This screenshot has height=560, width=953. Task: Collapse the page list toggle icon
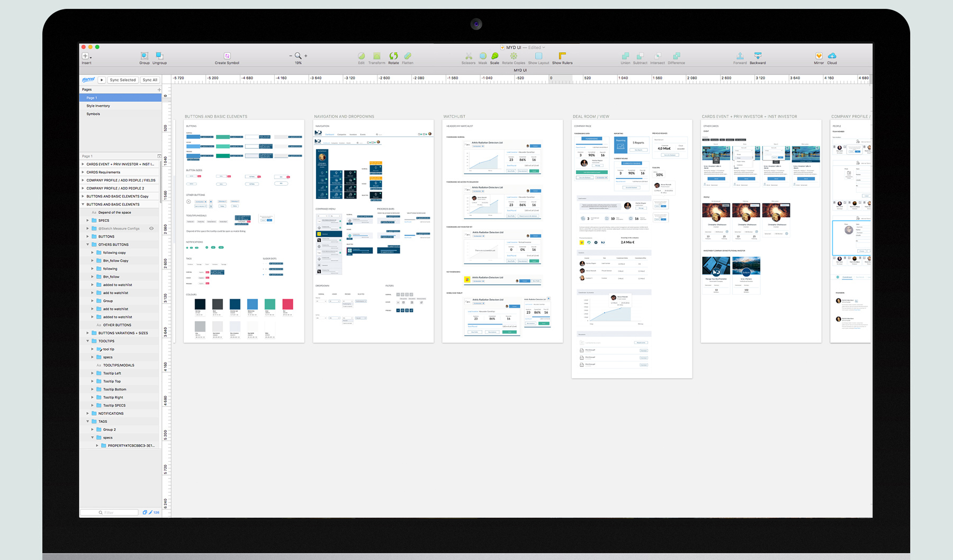[159, 156]
